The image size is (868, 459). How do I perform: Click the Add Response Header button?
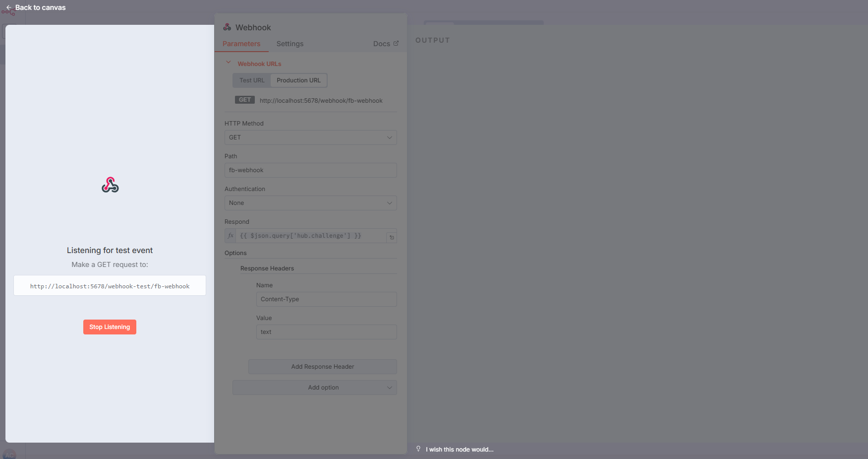click(x=322, y=367)
